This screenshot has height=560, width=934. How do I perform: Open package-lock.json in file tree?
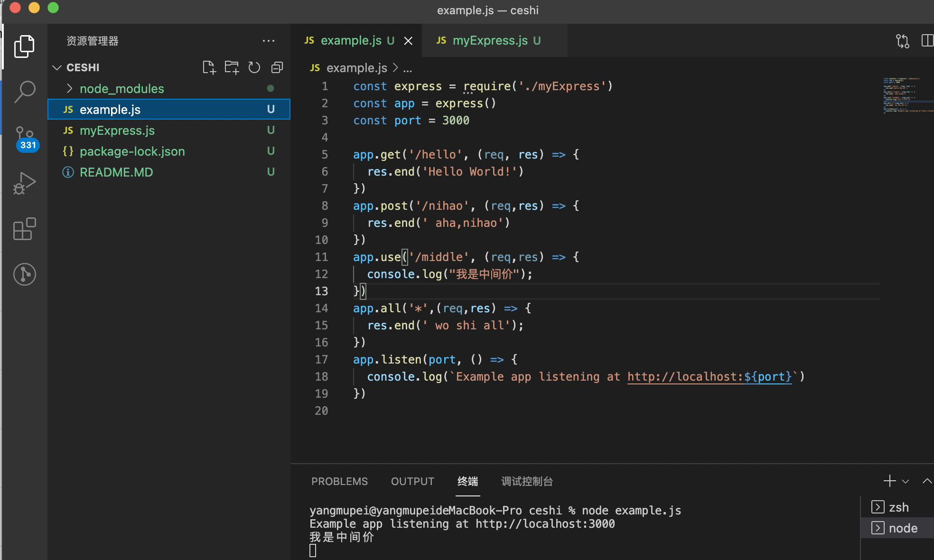tap(132, 151)
